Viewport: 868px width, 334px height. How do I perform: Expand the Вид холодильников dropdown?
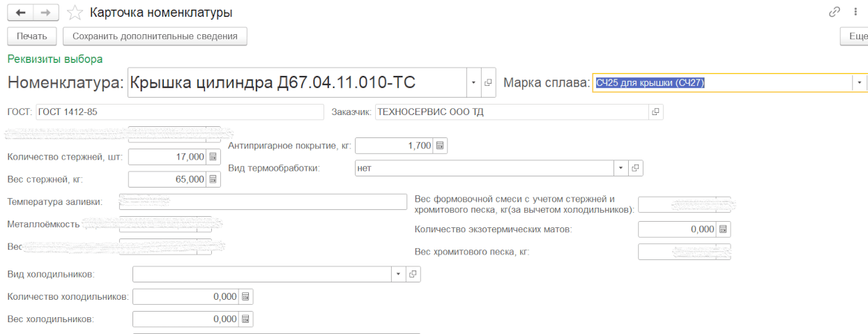[x=398, y=274]
